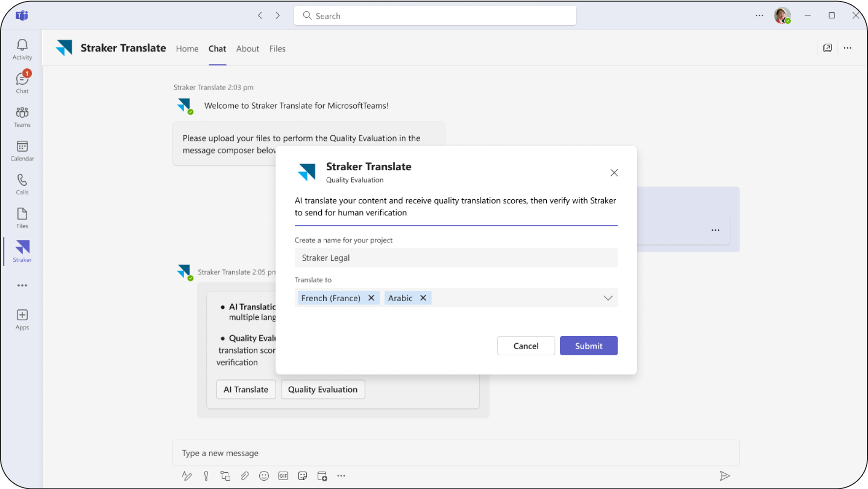The width and height of the screenshot is (868, 489).
Task: Click the Search box
Action: pyautogui.click(x=435, y=16)
